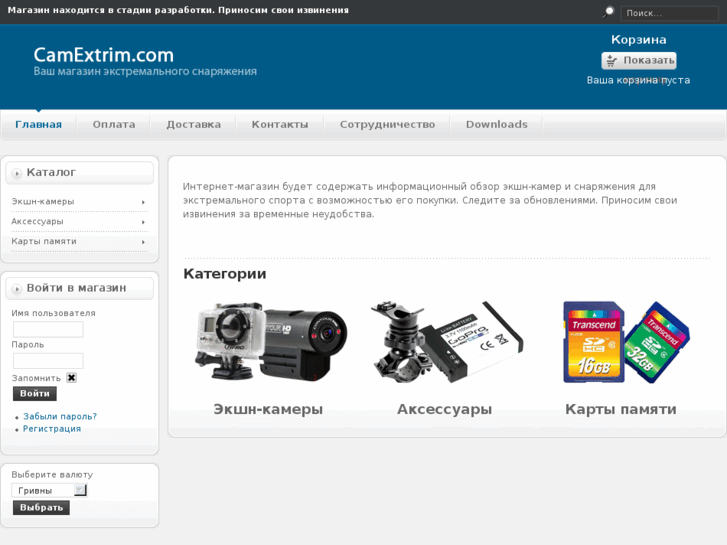Click the Выберите валюту label
This screenshot has height=545, width=727.
(x=52, y=474)
